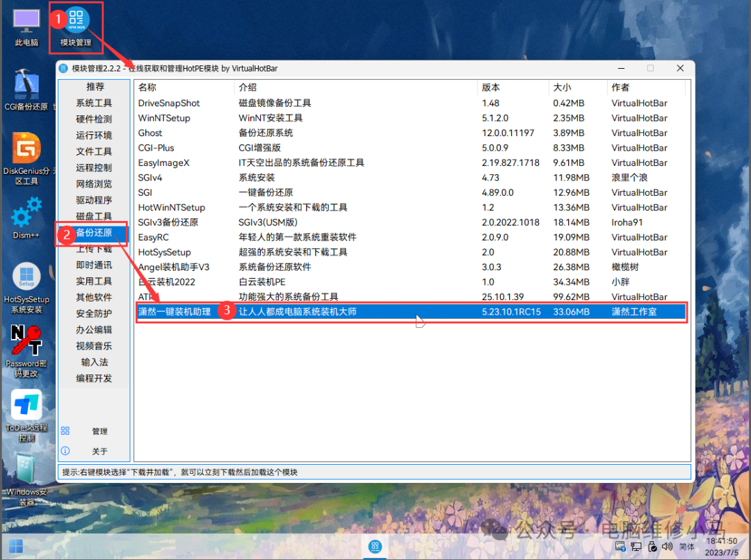Click the 管理 button label
This screenshot has height=560, width=751.
pyautogui.click(x=99, y=431)
